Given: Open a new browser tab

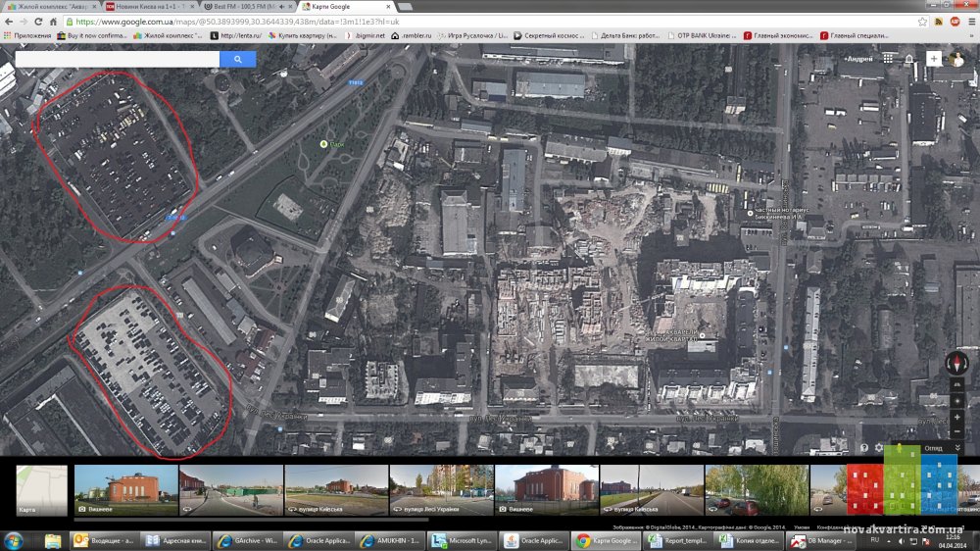Looking at the screenshot, I should 405,6.
